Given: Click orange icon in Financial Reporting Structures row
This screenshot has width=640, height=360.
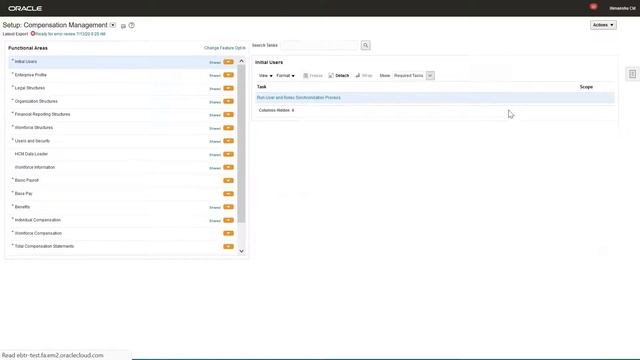Looking at the screenshot, I should pos(229,115).
